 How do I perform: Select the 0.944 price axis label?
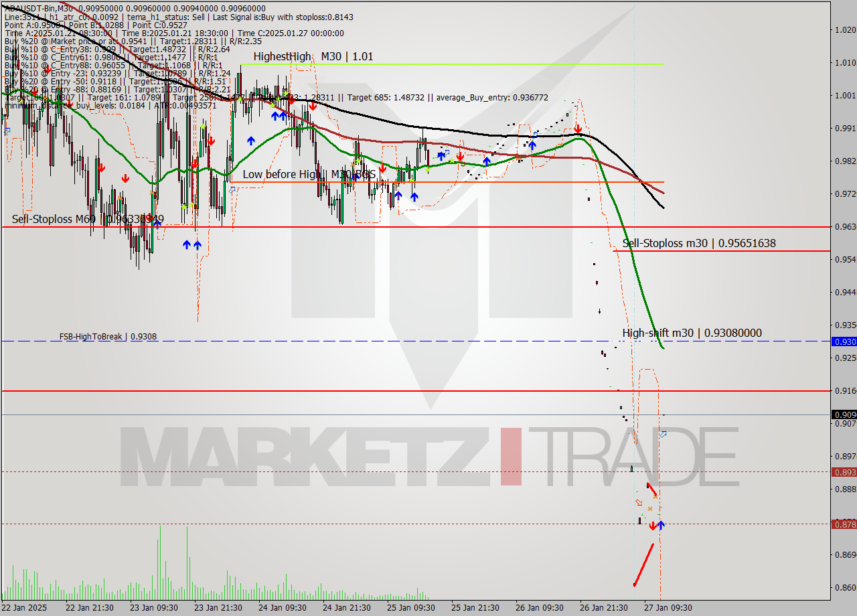coord(846,293)
